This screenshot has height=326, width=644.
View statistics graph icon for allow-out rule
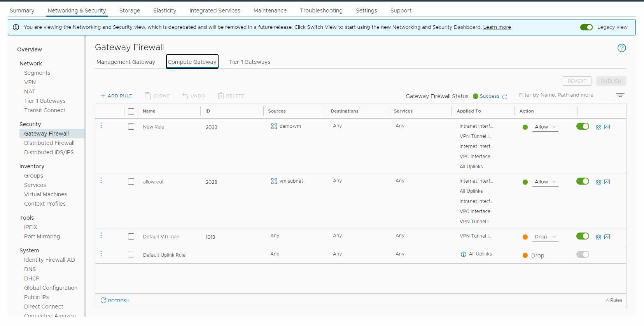[607, 182]
